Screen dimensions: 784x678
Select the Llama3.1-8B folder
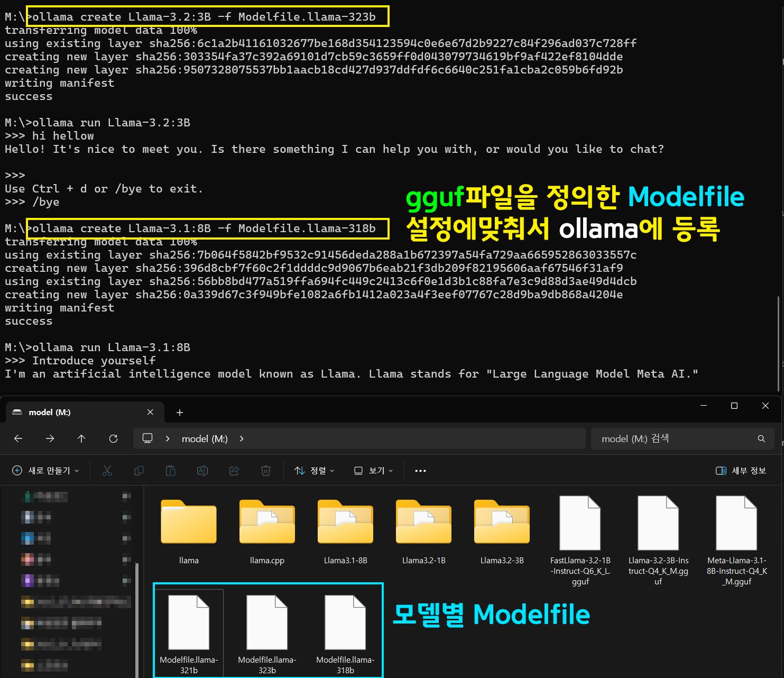[345, 532]
